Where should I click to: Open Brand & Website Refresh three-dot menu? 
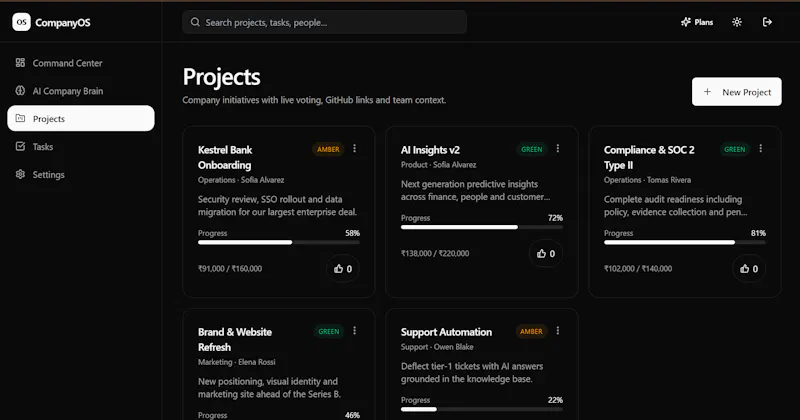[355, 331]
